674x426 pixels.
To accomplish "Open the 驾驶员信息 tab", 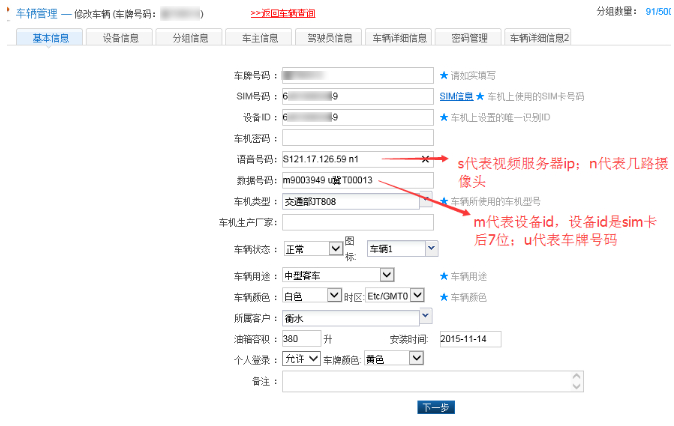I will tap(330, 38).
